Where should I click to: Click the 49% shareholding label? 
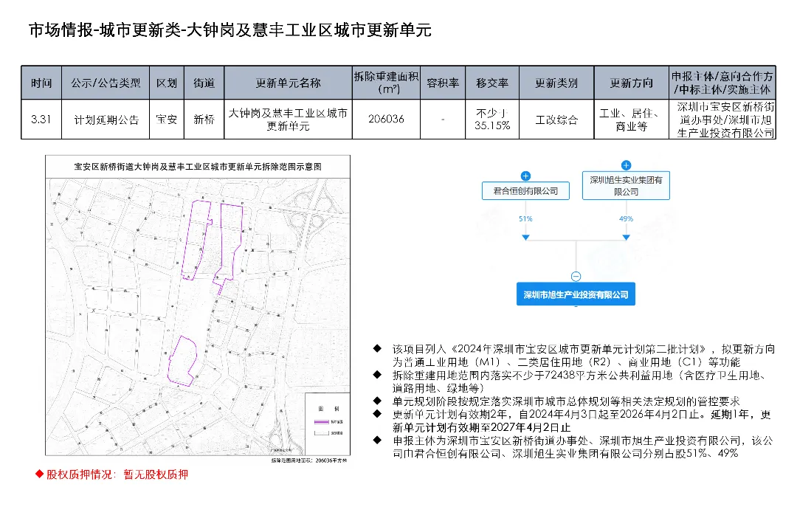(627, 218)
